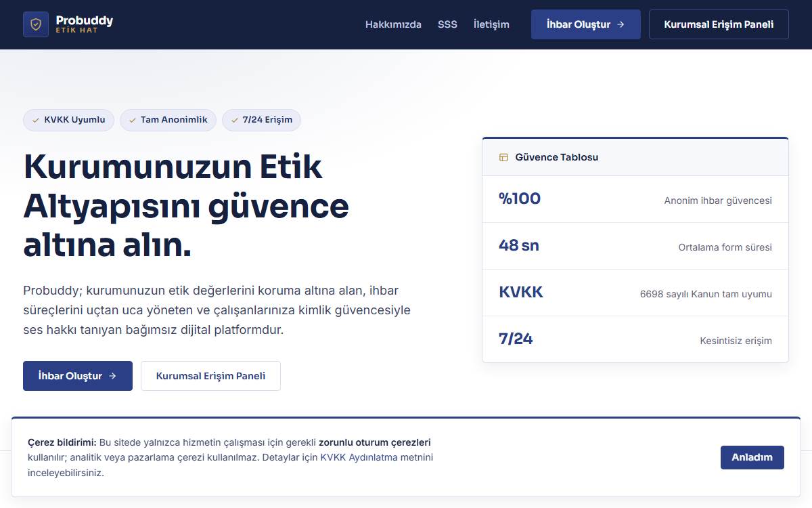Image resolution: width=812 pixels, height=508 pixels.
Task: Click the arrow icon in hero İhbar Oluştur button
Action: [x=112, y=376]
